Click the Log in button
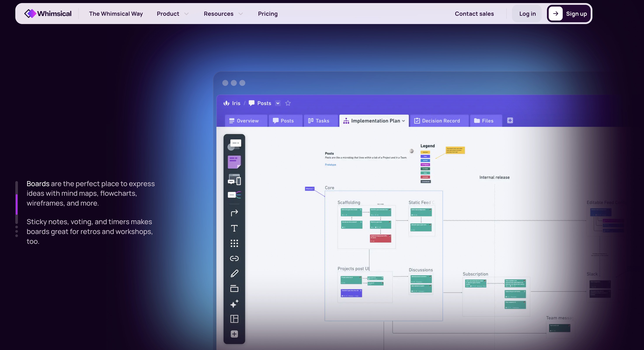The width and height of the screenshot is (644, 350). 527,14
